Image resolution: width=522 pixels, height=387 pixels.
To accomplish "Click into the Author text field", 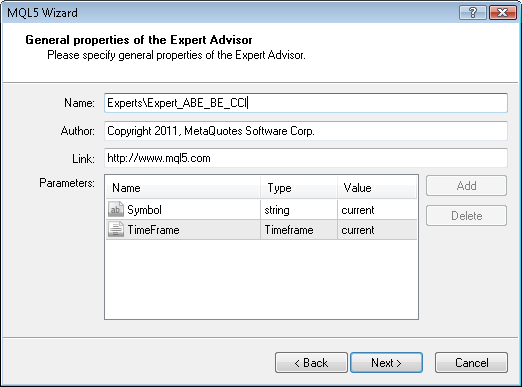I will coord(306,131).
